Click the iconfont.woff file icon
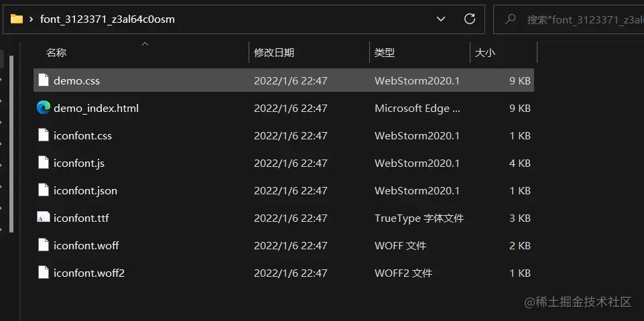644x321 pixels. coord(44,245)
